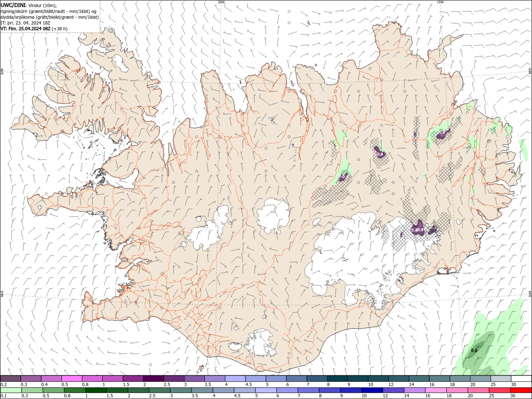This screenshot has width=532, height=399.
Task: Click the white above-30 snow swatch
Action: coord(521,378)
